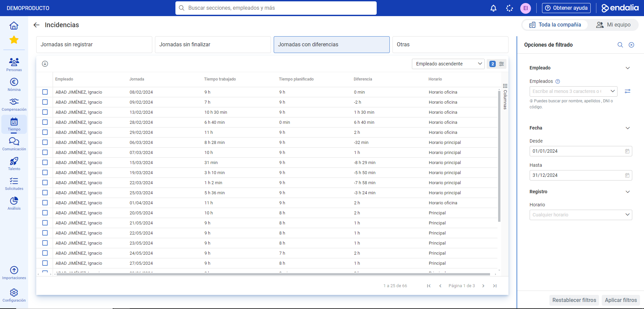Go back with the arrow next to Incidencias
644x309 pixels.
[x=37, y=25]
